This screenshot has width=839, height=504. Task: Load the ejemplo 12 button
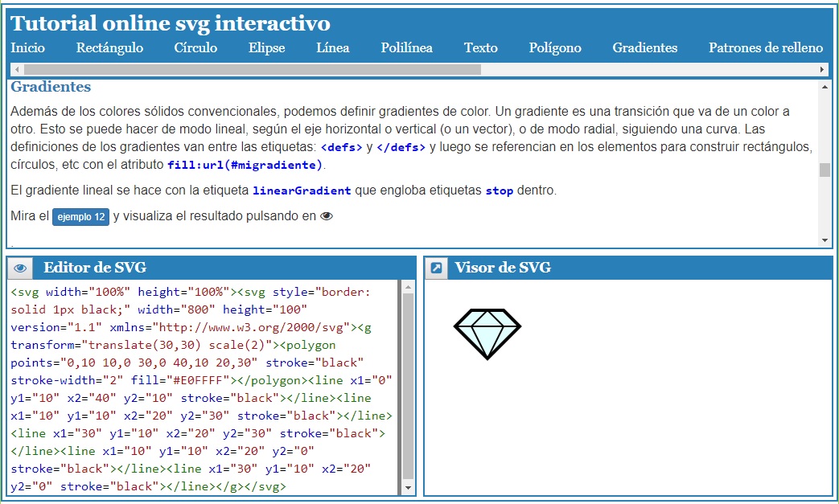(80, 217)
